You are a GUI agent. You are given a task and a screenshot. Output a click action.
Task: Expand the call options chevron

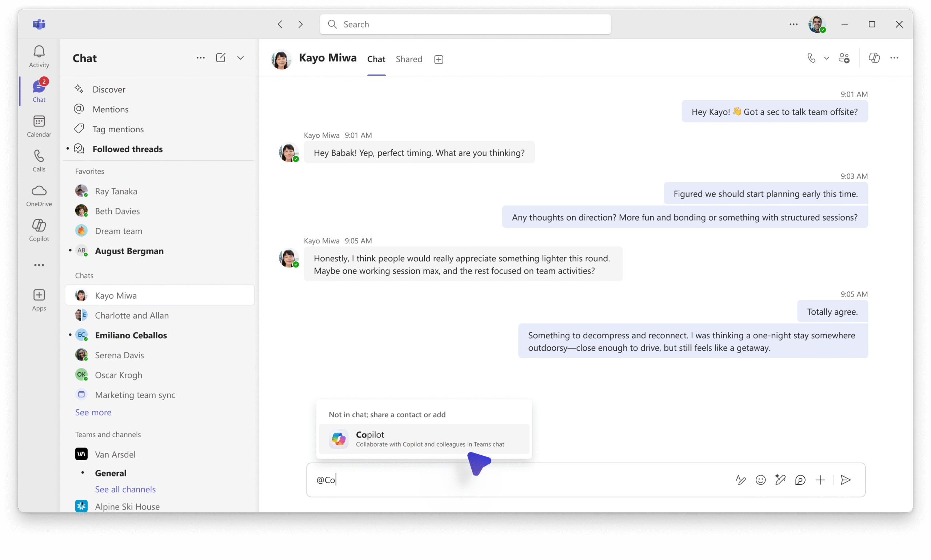tap(826, 58)
